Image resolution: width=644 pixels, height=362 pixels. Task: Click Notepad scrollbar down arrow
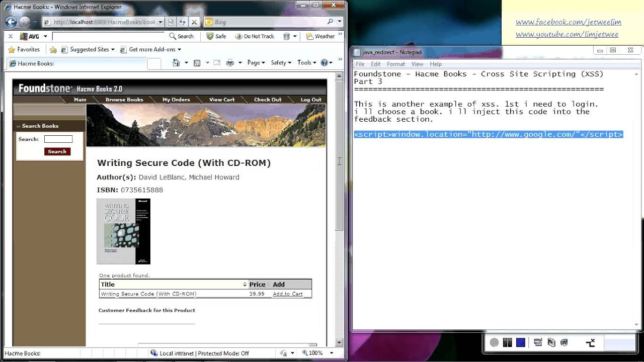(637, 325)
